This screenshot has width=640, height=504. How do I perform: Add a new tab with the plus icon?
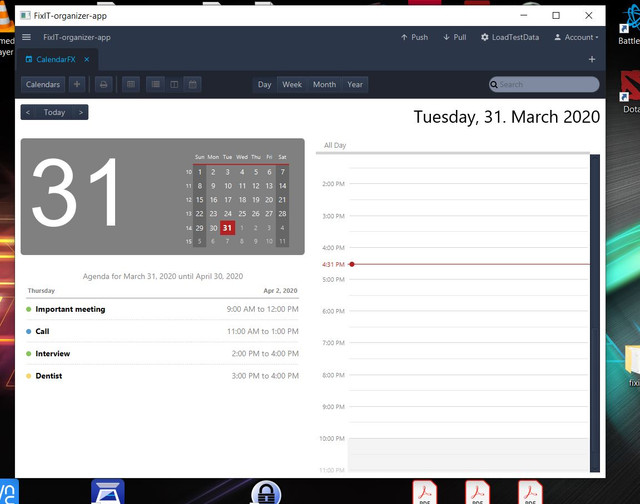592,60
